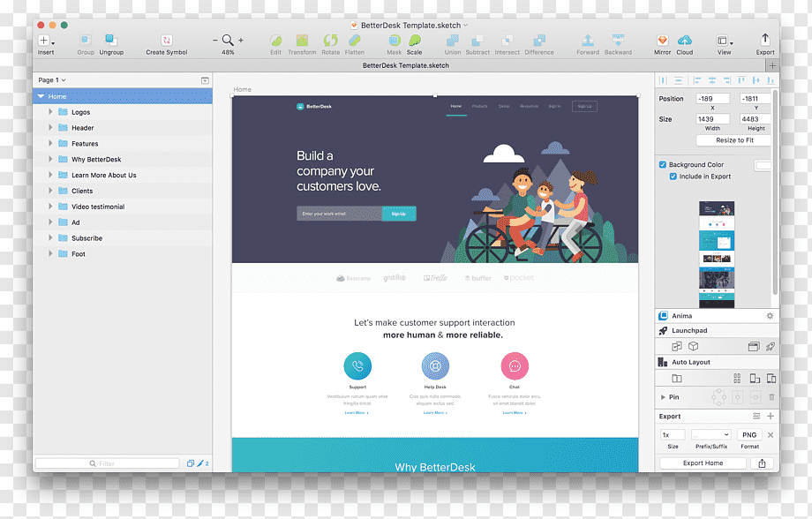Click the Sign Up button on canvas
Image resolution: width=812 pixels, height=519 pixels.
[x=399, y=214]
